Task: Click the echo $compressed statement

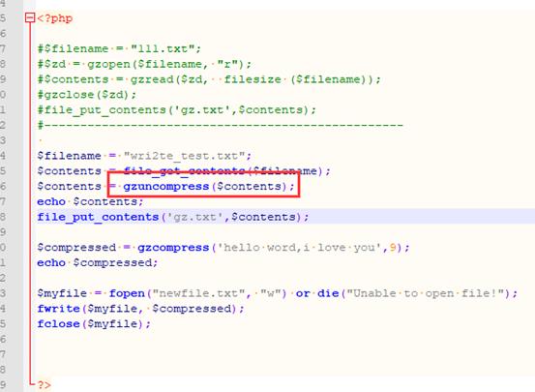Action: pyautogui.click(x=98, y=263)
